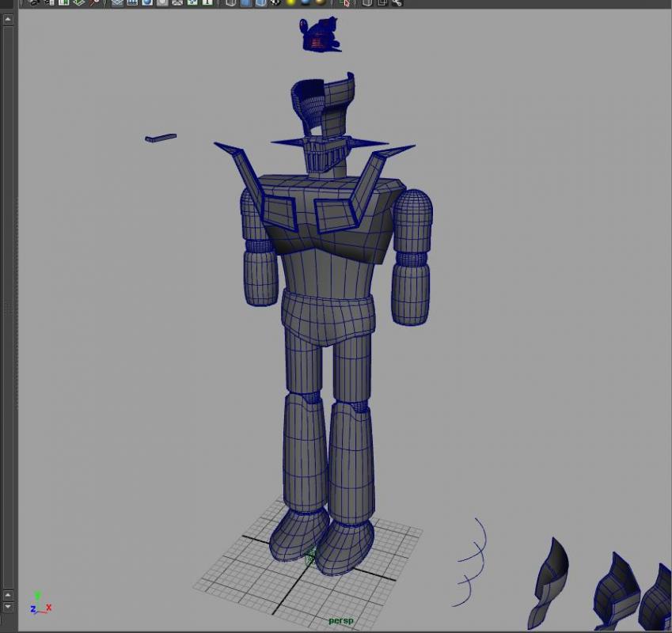Select the small flat bar floating at left
This screenshot has height=633, width=672.
161,138
